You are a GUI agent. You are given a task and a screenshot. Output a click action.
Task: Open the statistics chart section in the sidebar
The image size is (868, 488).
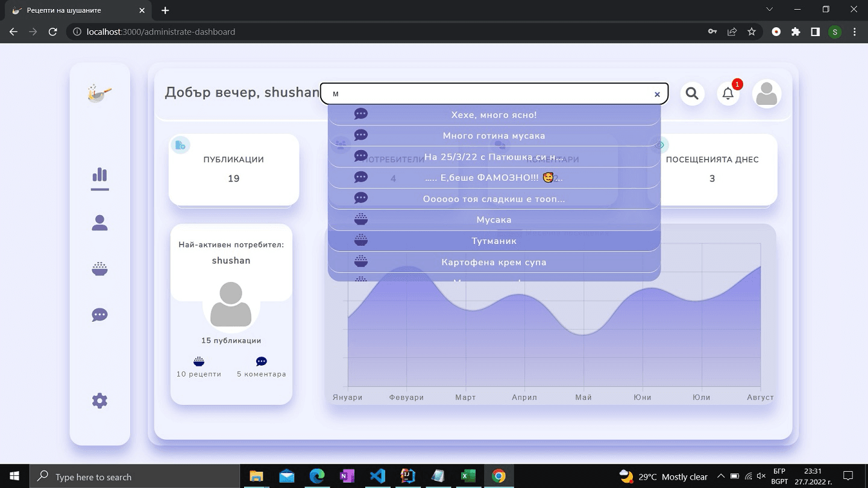click(99, 175)
